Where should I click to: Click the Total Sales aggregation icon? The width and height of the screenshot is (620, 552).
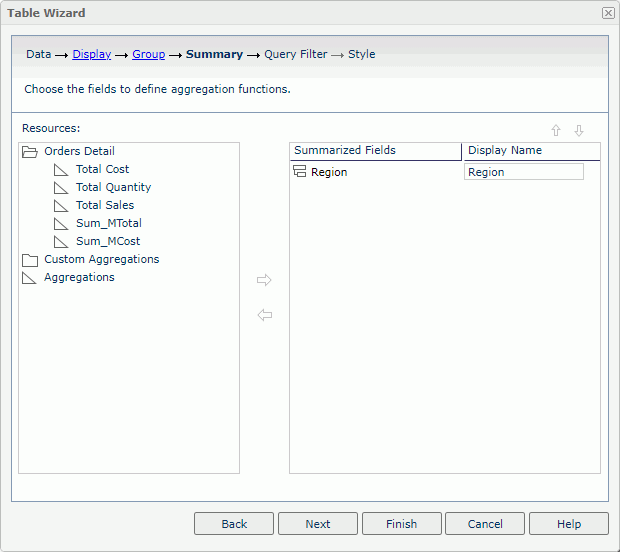(61, 206)
